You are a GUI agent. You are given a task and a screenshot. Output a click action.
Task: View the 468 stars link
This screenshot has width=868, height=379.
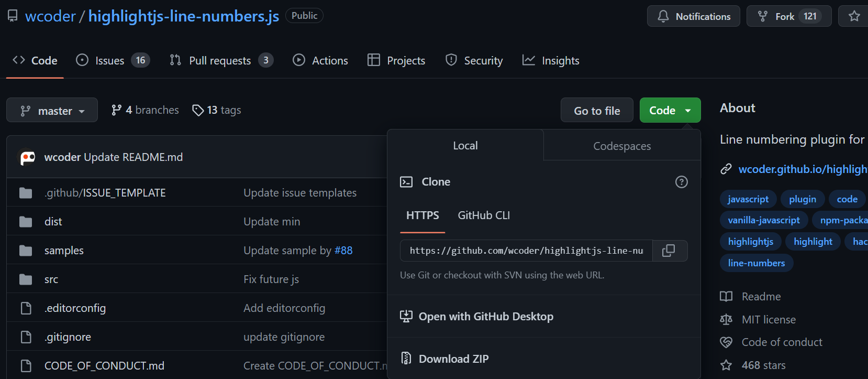[x=753, y=365]
